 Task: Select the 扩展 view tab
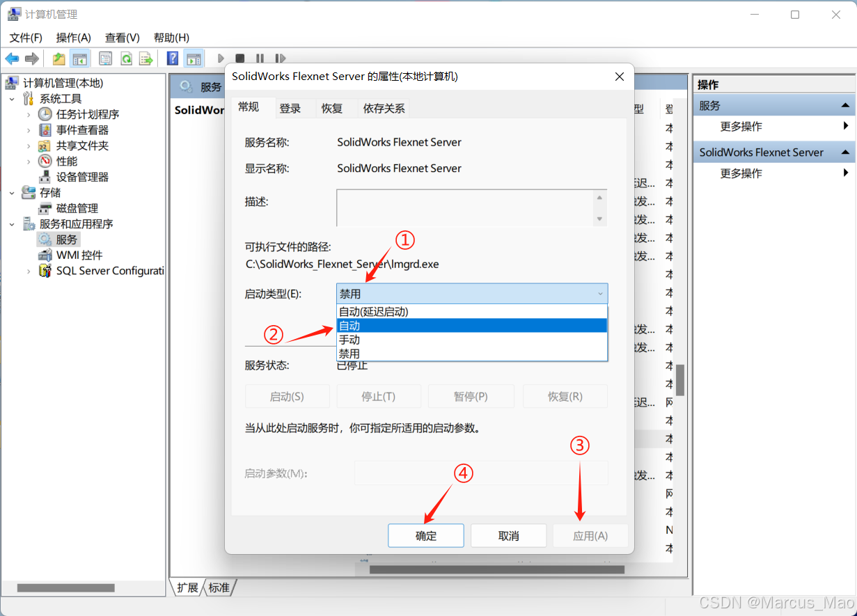pyautogui.click(x=187, y=587)
